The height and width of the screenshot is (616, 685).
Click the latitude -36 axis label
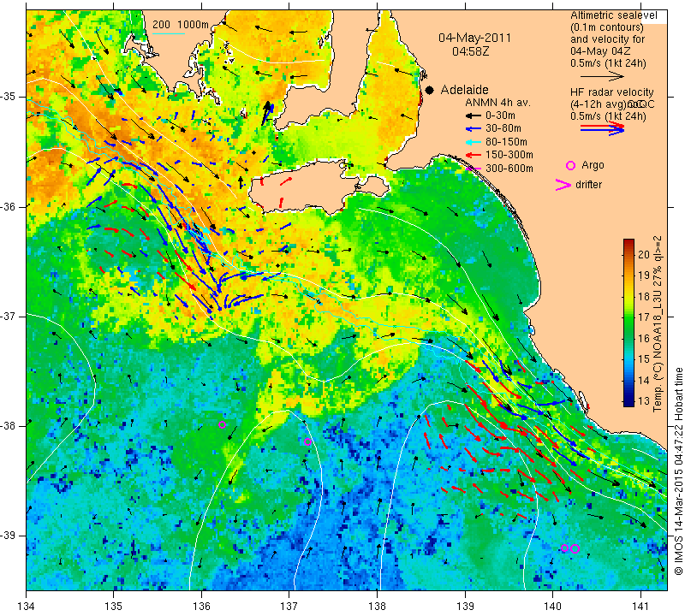[x=8, y=206]
